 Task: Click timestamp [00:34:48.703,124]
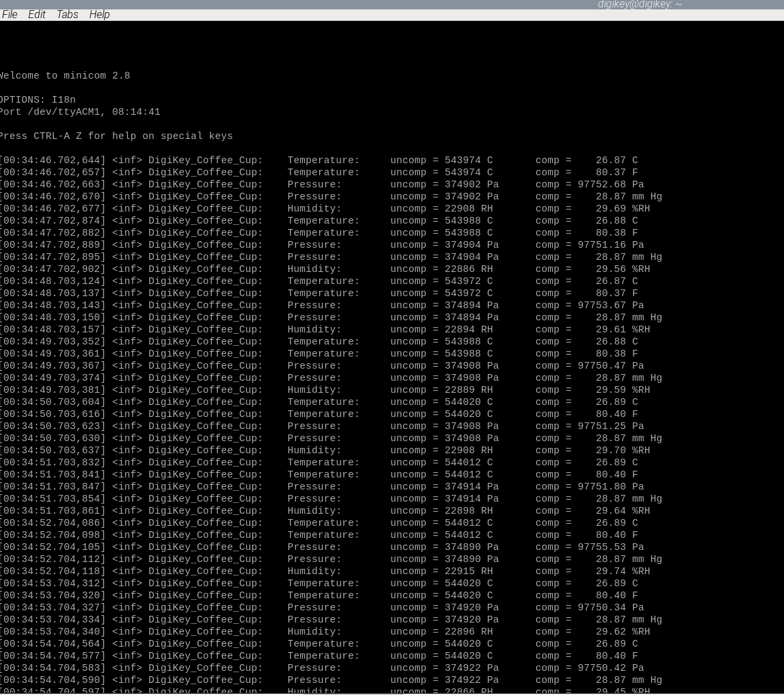pos(53,281)
